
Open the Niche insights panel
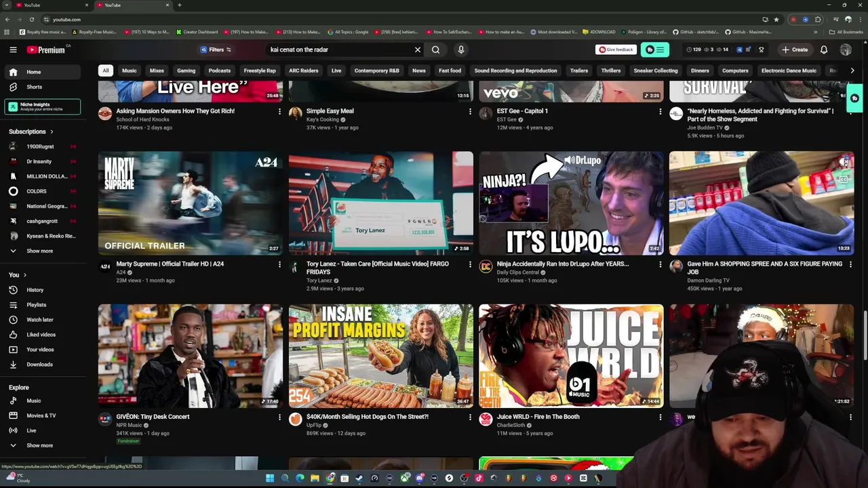tap(43, 106)
